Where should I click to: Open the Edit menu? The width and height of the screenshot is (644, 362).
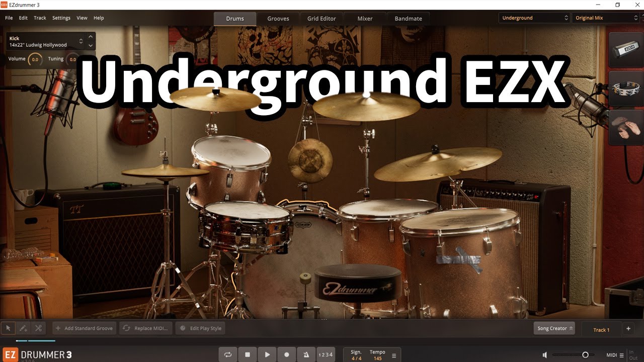(23, 18)
